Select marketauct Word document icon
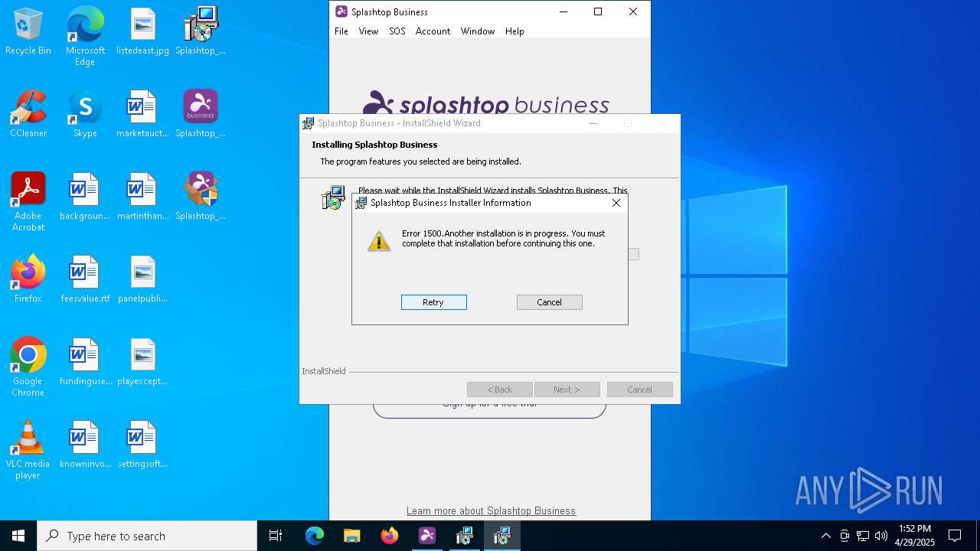The width and height of the screenshot is (980, 551). click(142, 114)
